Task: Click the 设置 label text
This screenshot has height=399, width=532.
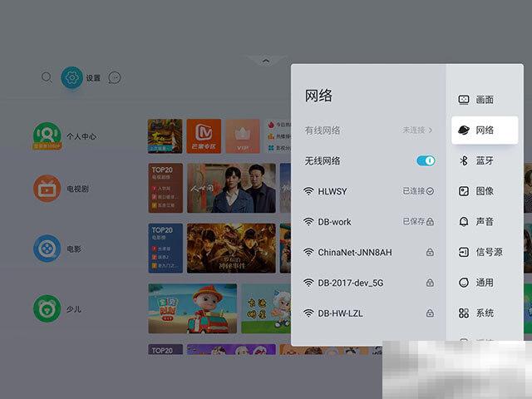Action: 93,78
